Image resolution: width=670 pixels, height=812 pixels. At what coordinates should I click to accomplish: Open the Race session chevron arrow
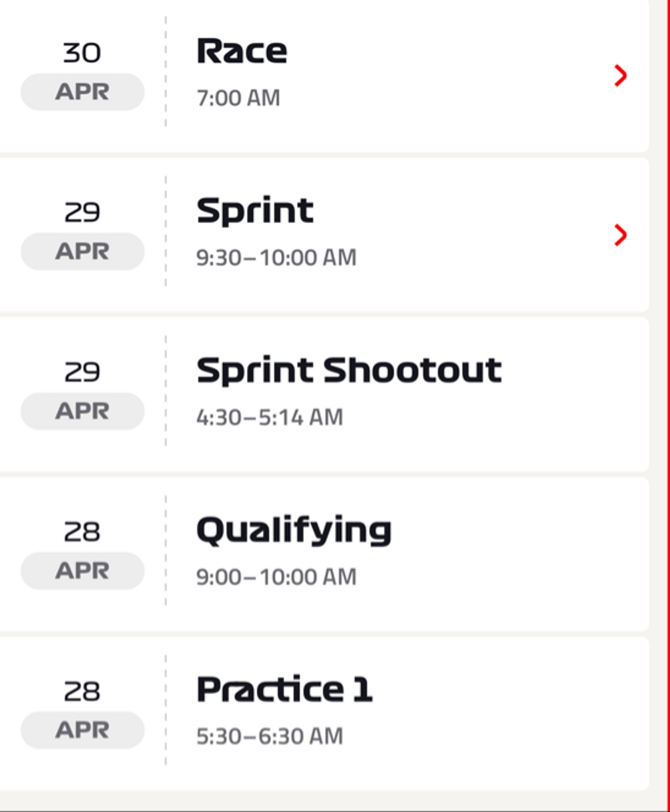[620, 75]
